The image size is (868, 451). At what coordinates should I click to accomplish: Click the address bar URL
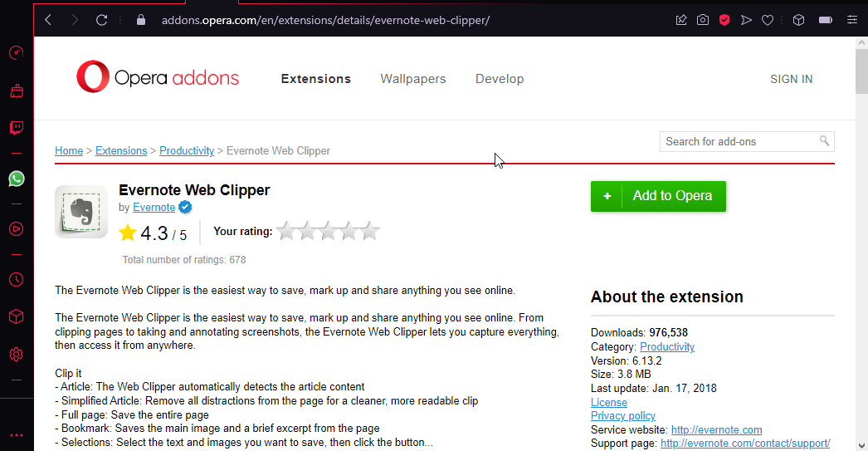click(x=325, y=21)
